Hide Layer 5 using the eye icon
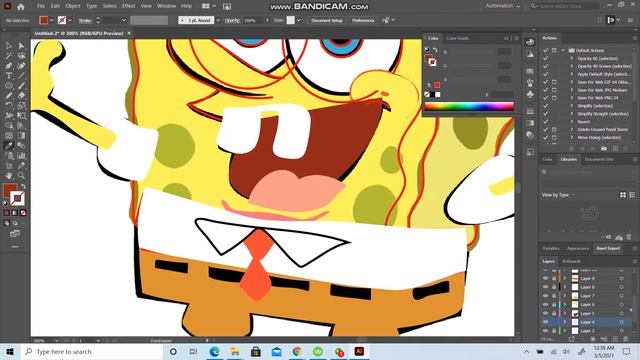Screen dimensions: 640x360 545,313
